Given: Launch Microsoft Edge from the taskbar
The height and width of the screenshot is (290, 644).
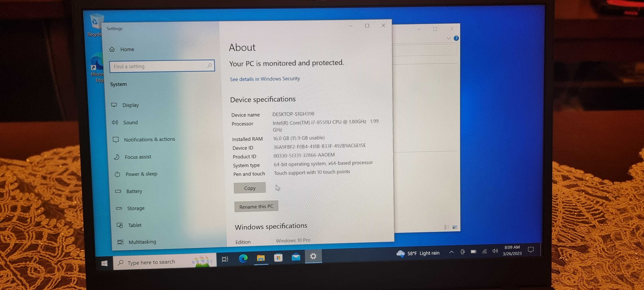Looking at the screenshot, I should [x=243, y=258].
